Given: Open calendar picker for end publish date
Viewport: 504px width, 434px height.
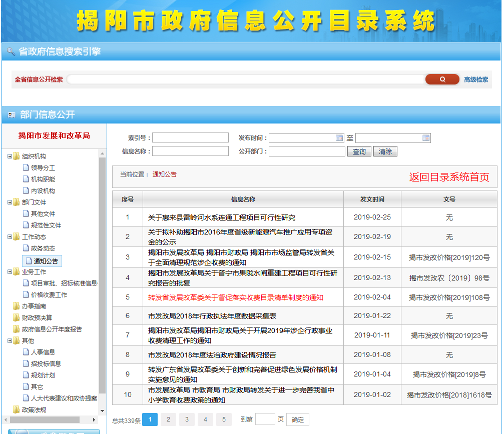Looking at the screenshot, I should coord(425,138).
